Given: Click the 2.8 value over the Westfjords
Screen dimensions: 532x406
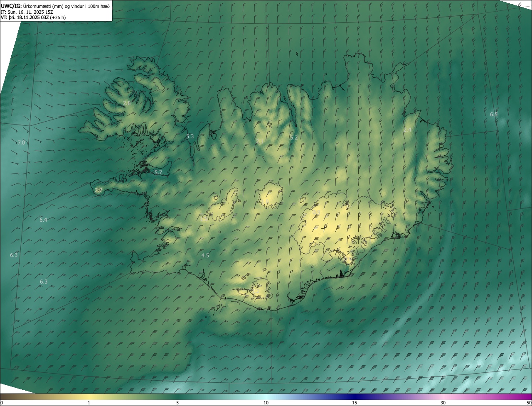Looking at the screenshot, I should (x=127, y=103).
